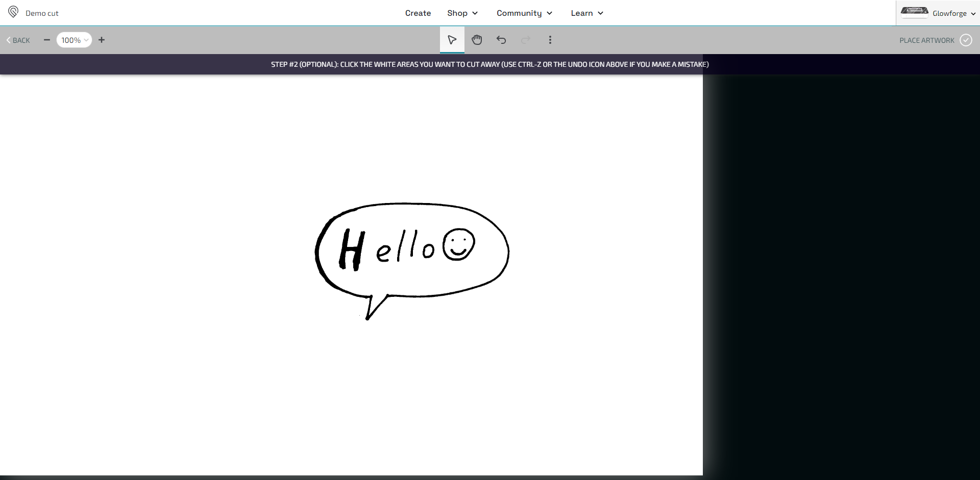Expand the Community menu
980x480 pixels.
coord(524,13)
